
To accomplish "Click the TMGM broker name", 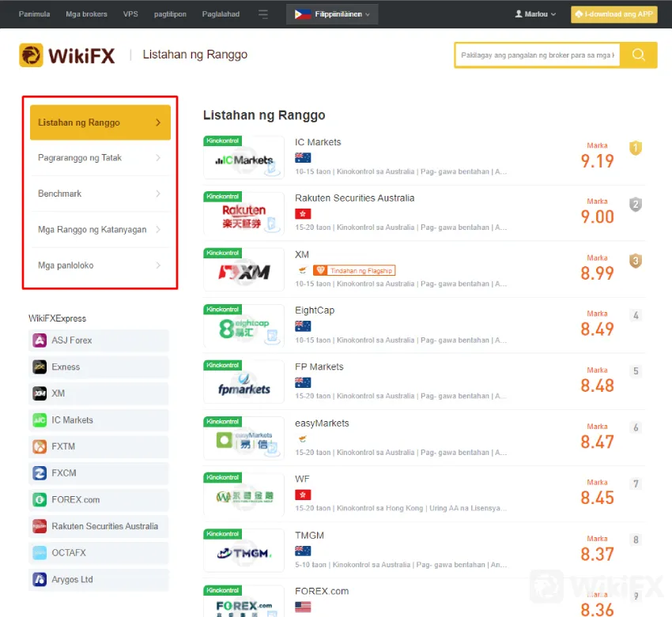I will point(309,536).
